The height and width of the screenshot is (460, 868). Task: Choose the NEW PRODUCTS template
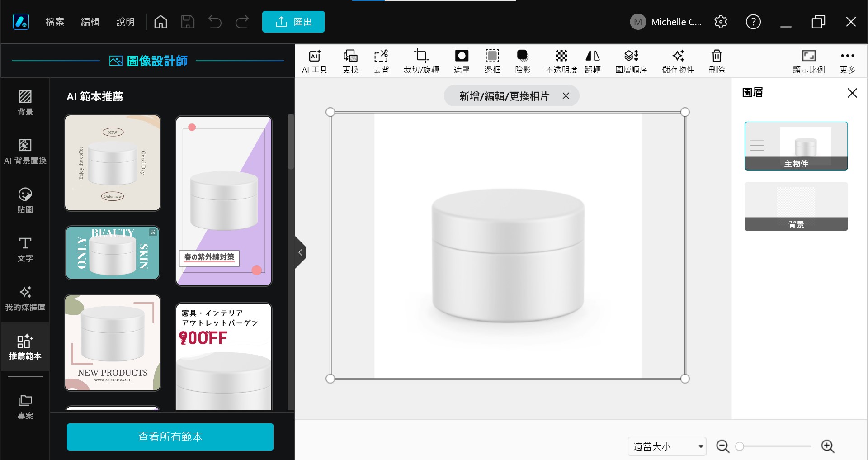click(x=113, y=343)
